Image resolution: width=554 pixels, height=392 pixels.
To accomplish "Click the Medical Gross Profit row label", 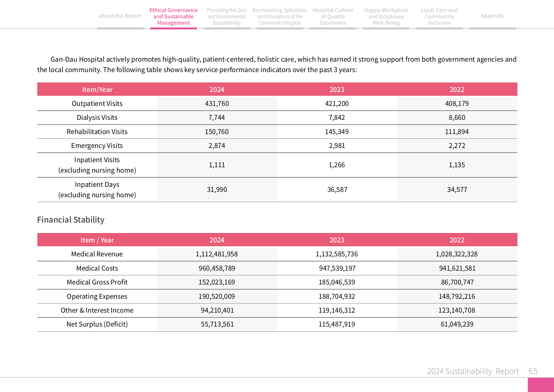I will coord(97,282).
